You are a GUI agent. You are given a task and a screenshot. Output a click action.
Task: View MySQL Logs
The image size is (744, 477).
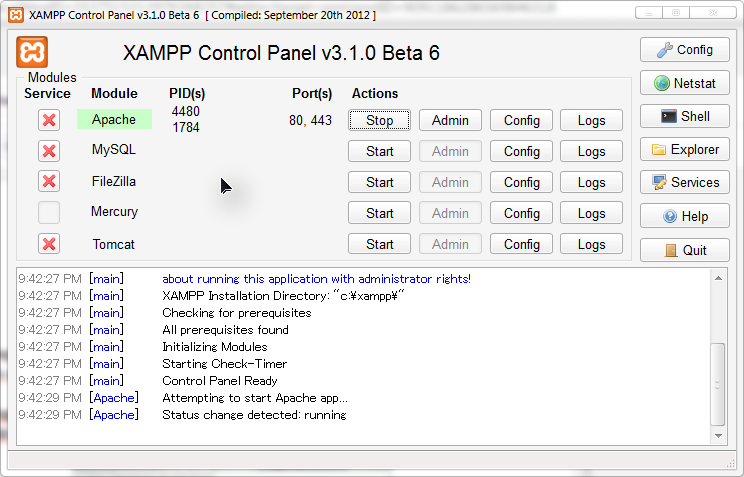[x=591, y=151]
